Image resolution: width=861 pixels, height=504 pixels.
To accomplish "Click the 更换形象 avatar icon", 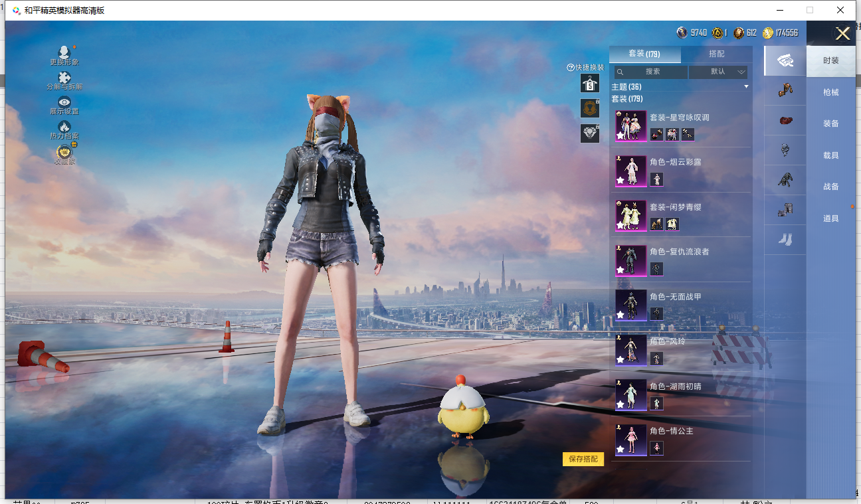I will pos(64,53).
